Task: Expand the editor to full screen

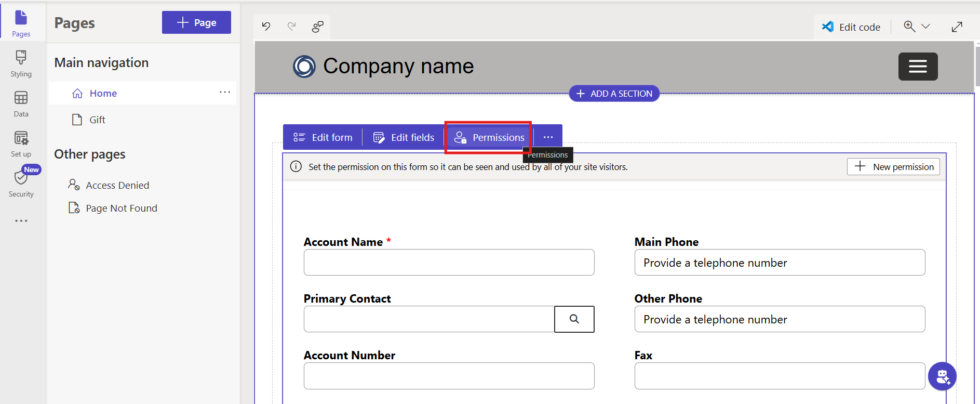Action: (x=957, y=27)
